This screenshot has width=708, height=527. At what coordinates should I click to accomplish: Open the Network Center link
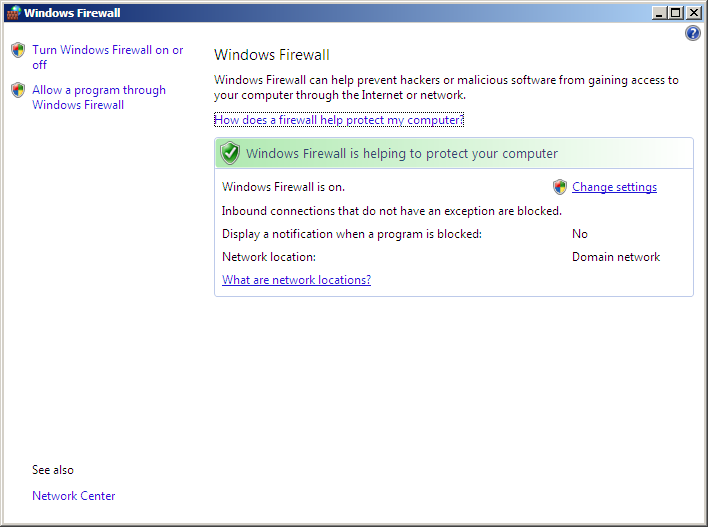[74, 495]
